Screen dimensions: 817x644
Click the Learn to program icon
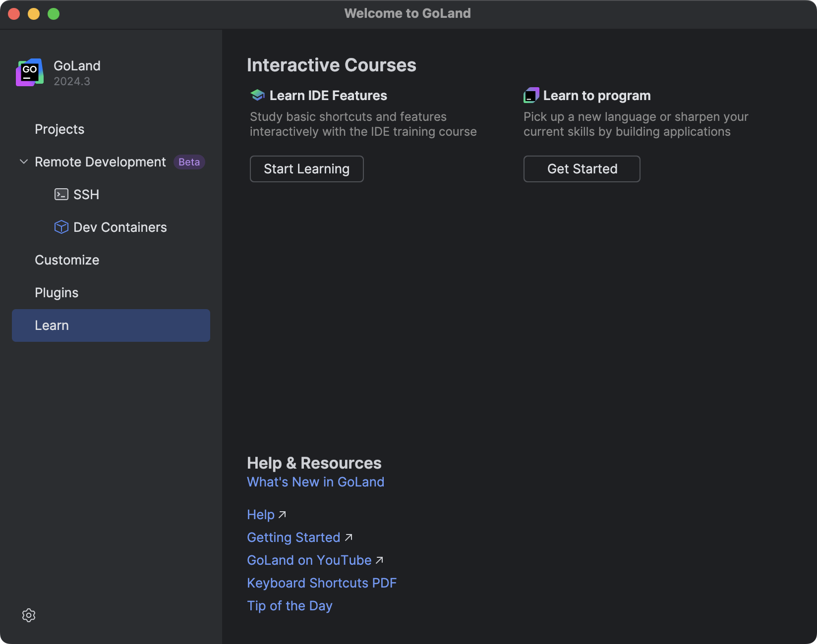click(x=531, y=95)
